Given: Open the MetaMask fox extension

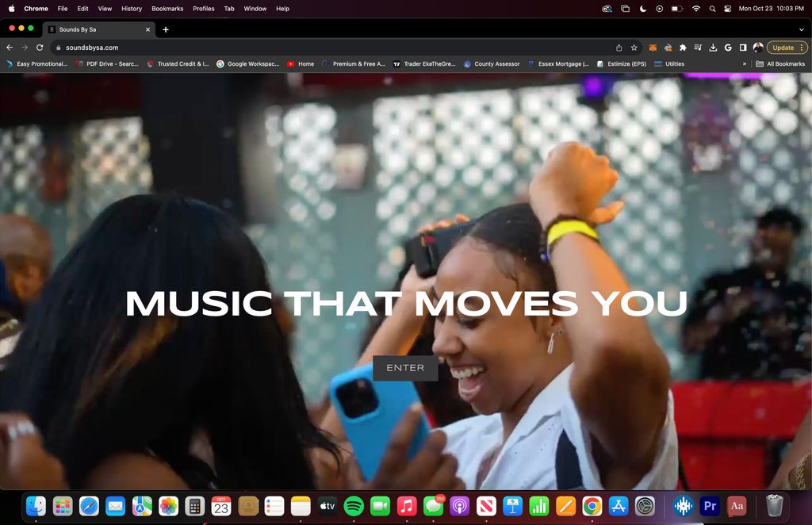Looking at the screenshot, I should coord(653,48).
